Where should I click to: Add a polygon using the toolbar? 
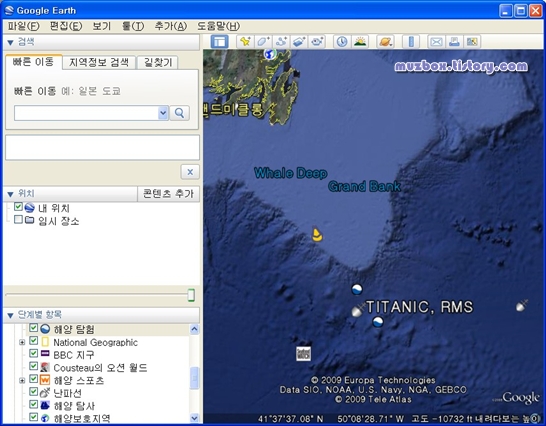coord(263,42)
